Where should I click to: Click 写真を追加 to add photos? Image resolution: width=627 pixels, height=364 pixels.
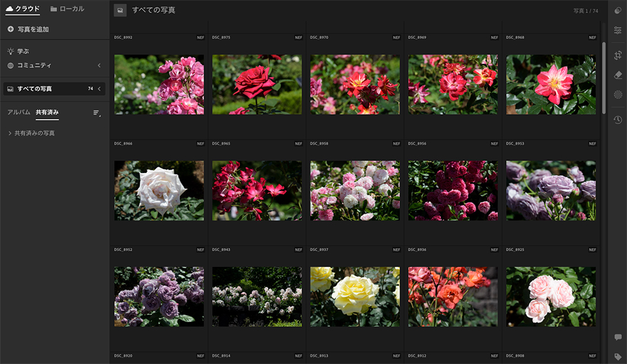point(33,29)
